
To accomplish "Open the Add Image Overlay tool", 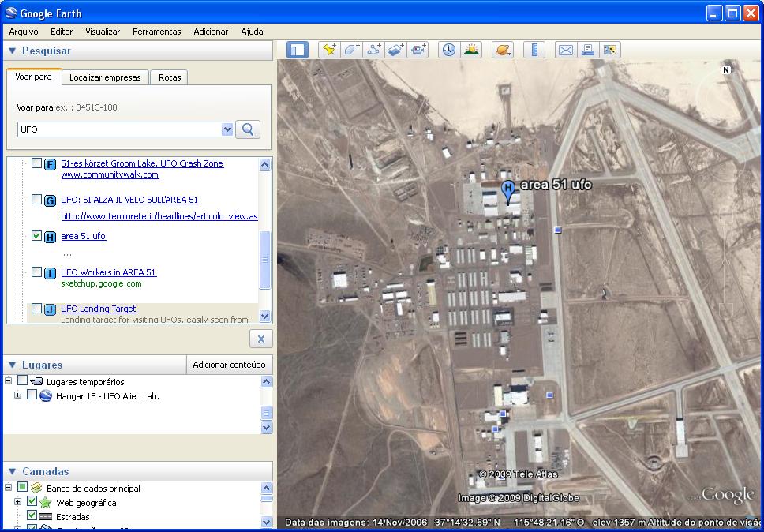I will (396, 50).
